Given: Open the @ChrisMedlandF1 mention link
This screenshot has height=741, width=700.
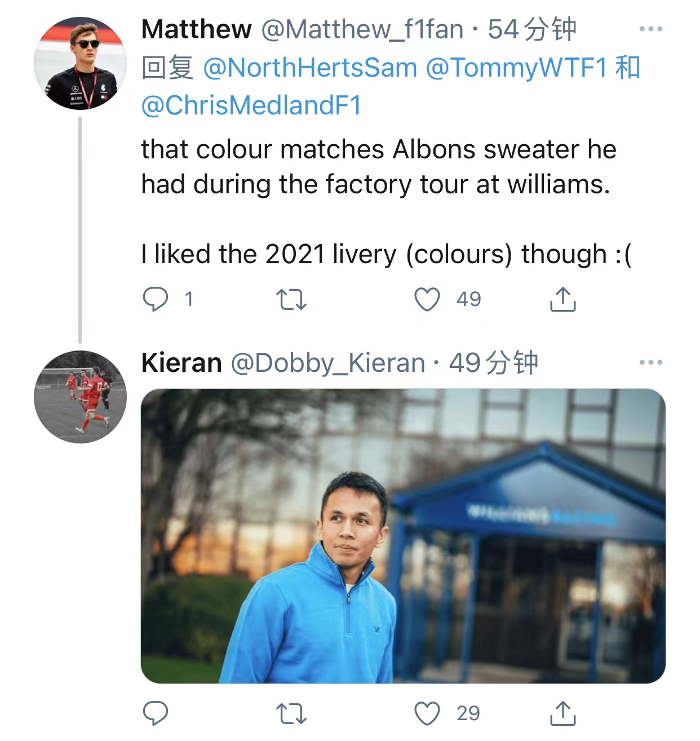Looking at the screenshot, I should [x=251, y=105].
